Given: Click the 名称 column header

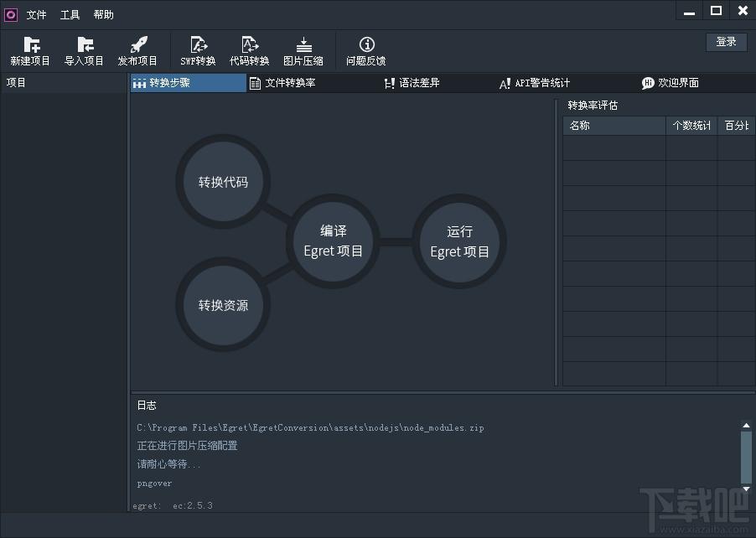Looking at the screenshot, I should click(614, 126).
